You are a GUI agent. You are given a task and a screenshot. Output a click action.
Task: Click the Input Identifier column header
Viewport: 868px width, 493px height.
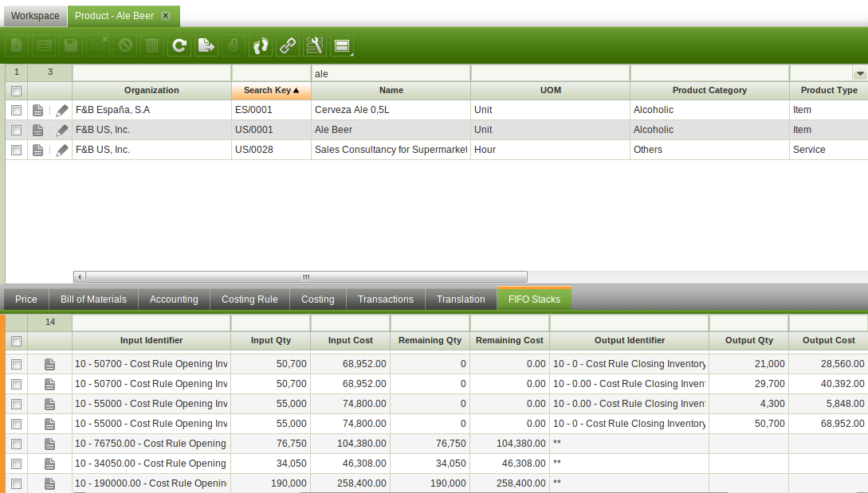[151, 340]
